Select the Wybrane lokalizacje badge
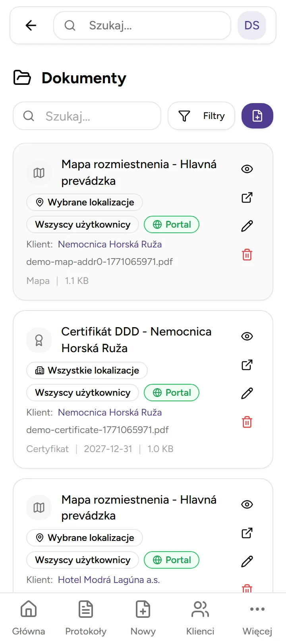The width and height of the screenshot is (286, 644). [84, 202]
